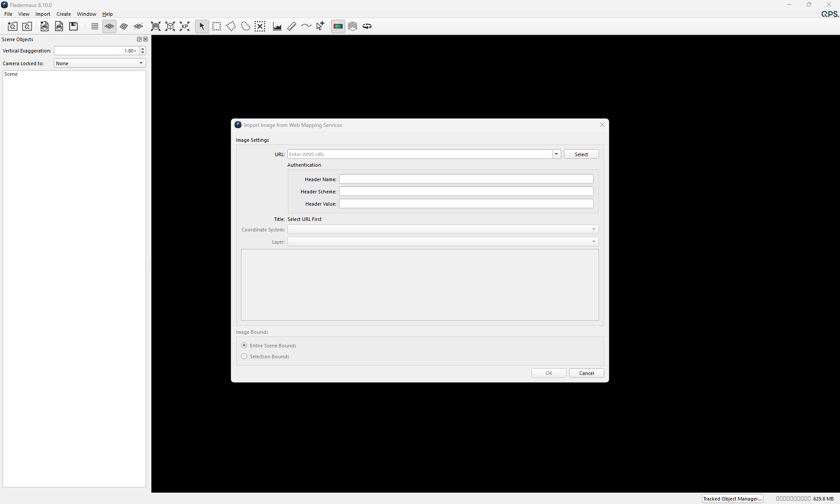Open the View menu
840x504 pixels.
point(24,14)
